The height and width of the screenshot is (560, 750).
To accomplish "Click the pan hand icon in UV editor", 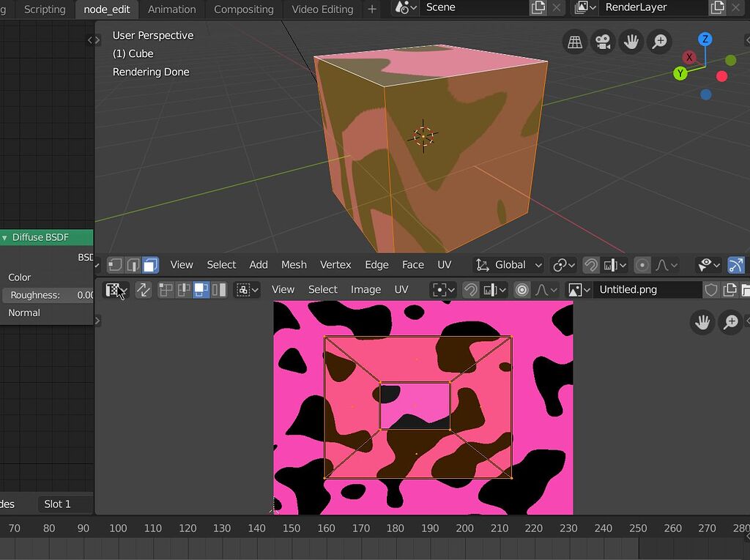I will (702, 322).
